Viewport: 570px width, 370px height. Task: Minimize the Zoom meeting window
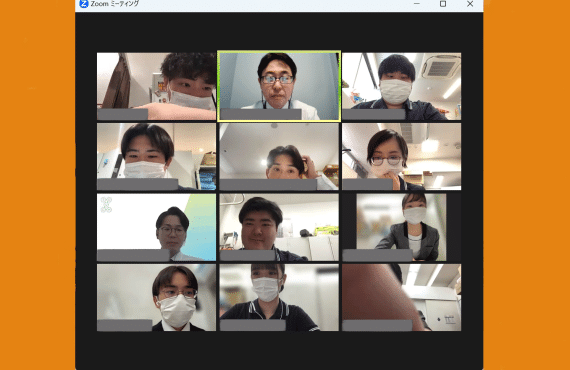coord(417,4)
